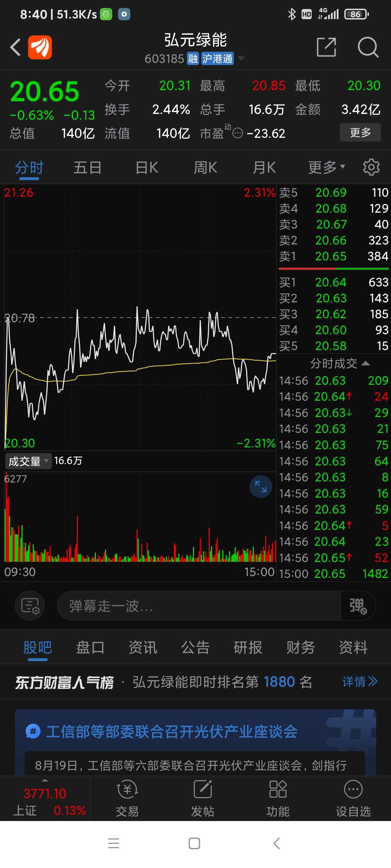Select the 分时 chart tab

pos(29,168)
